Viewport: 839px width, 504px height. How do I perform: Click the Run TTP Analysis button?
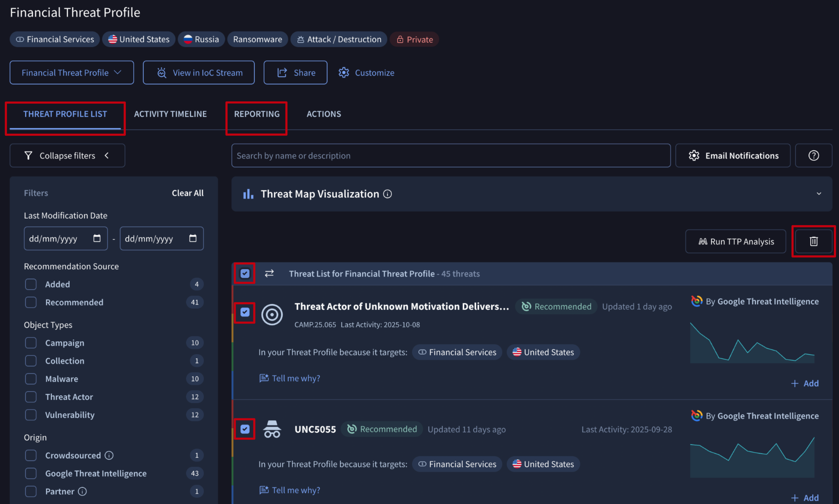[735, 241]
